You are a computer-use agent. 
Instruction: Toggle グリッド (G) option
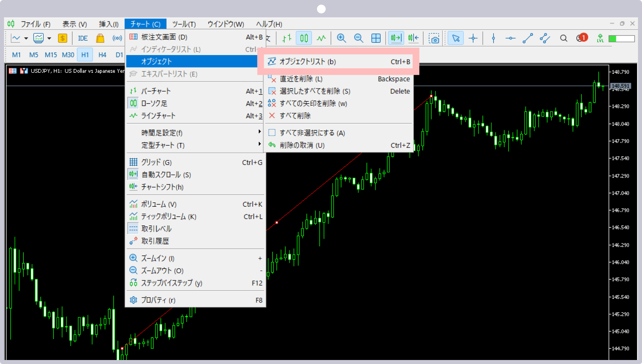[196, 162]
